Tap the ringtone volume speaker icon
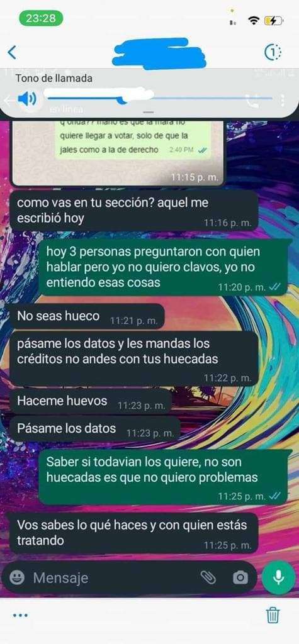Screen dimensions: 299x644 click(27, 99)
